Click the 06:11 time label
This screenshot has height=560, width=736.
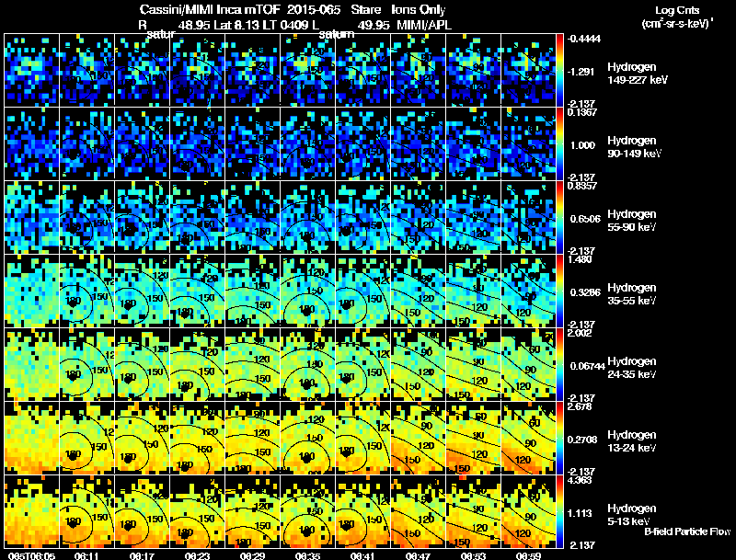pyautogui.click(x=87, y=555)
